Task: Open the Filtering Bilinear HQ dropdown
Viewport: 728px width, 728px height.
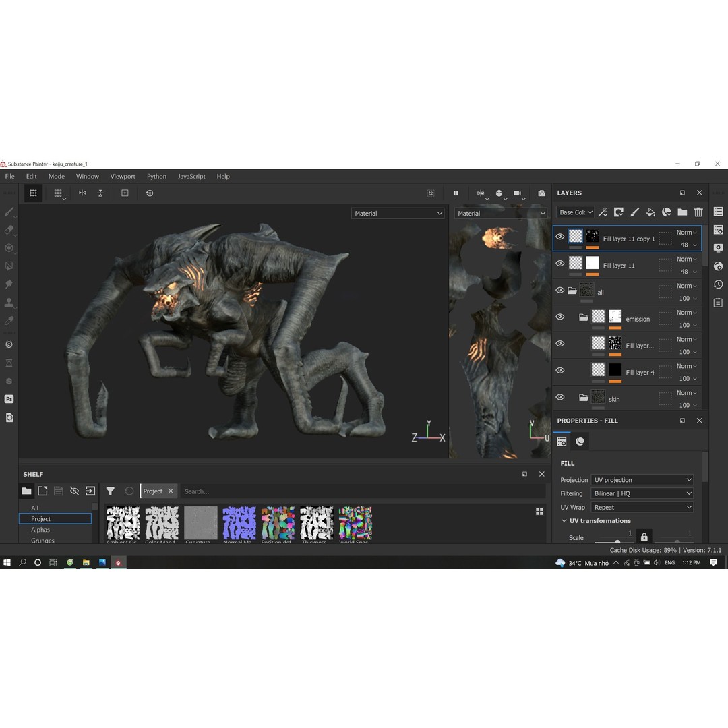Action: point(642,493)
